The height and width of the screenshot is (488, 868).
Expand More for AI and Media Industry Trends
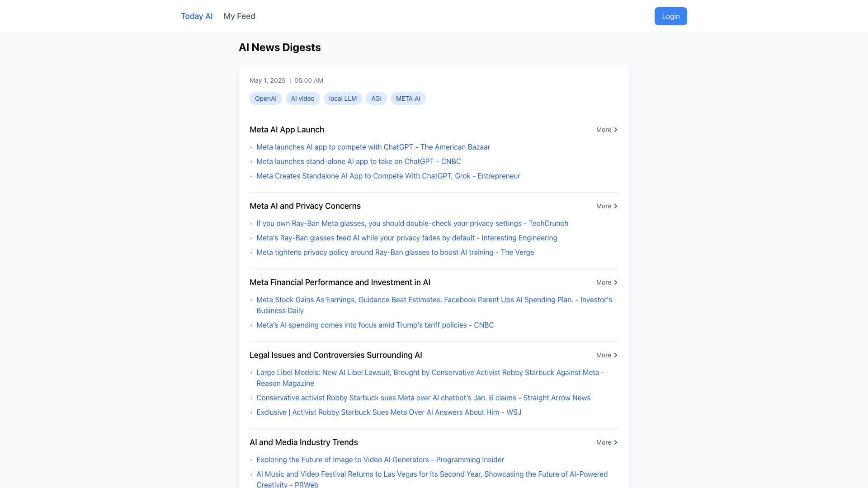click(x=607, y=442)
